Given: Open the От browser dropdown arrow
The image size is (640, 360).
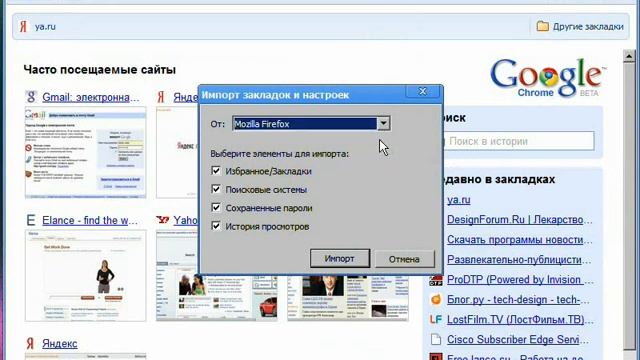Looking at the screenshot, I should tap(383, 124).
